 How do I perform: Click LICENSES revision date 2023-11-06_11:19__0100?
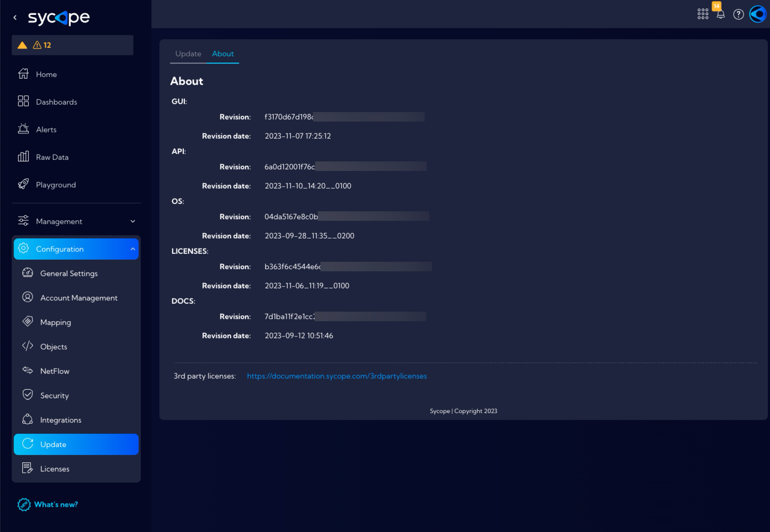pyautogui.click(x=307, y=286)
